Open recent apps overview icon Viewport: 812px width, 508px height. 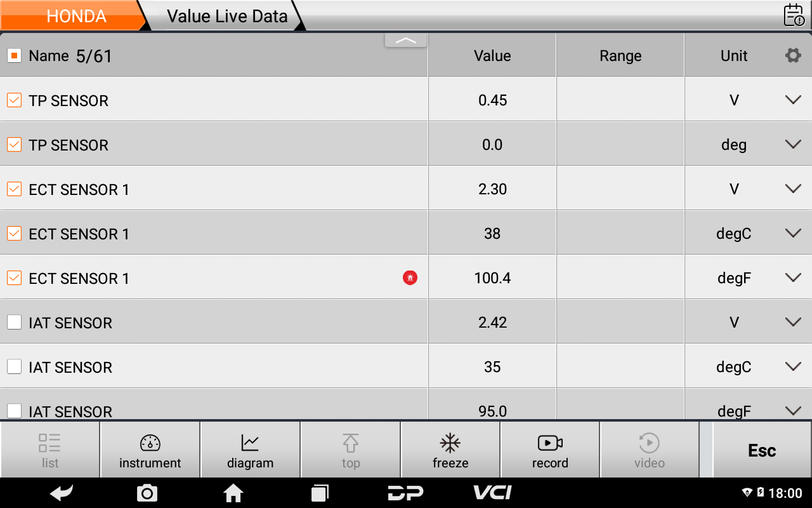point(320,493)
